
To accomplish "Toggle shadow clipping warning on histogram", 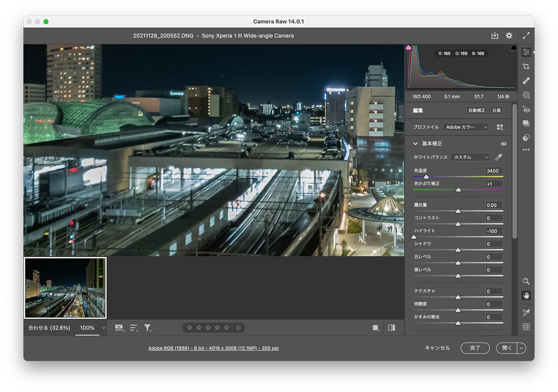I will tap(409, 47).
